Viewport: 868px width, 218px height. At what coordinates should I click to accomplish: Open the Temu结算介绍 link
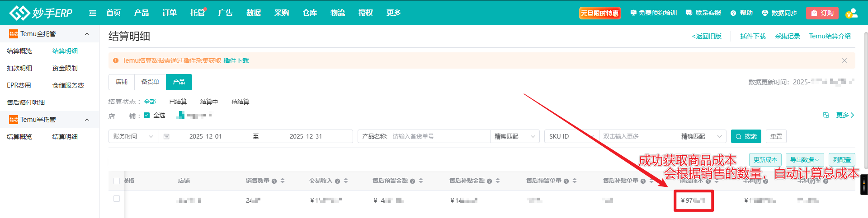(830, 36)
